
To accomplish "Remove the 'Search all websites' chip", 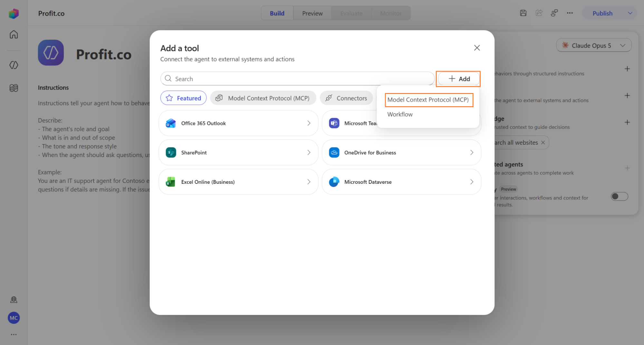I will click(543, 143).
